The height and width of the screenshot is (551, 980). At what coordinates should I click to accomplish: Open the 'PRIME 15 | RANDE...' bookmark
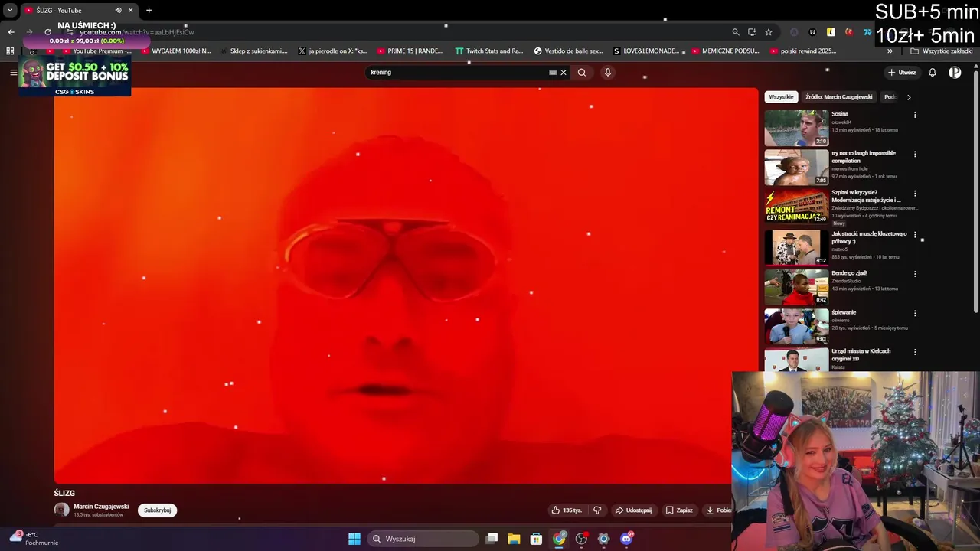point(410,51)
